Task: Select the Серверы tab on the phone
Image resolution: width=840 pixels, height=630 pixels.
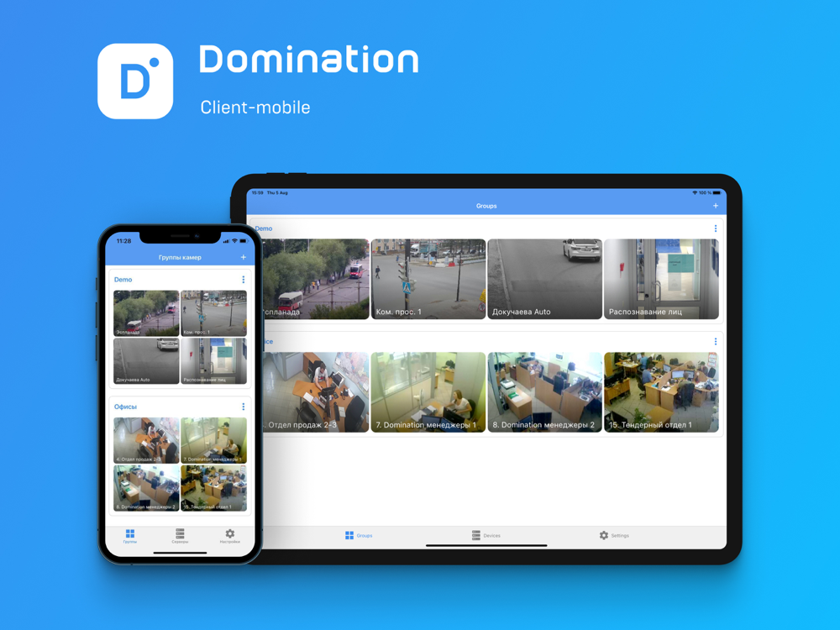Action: [180, 536]
